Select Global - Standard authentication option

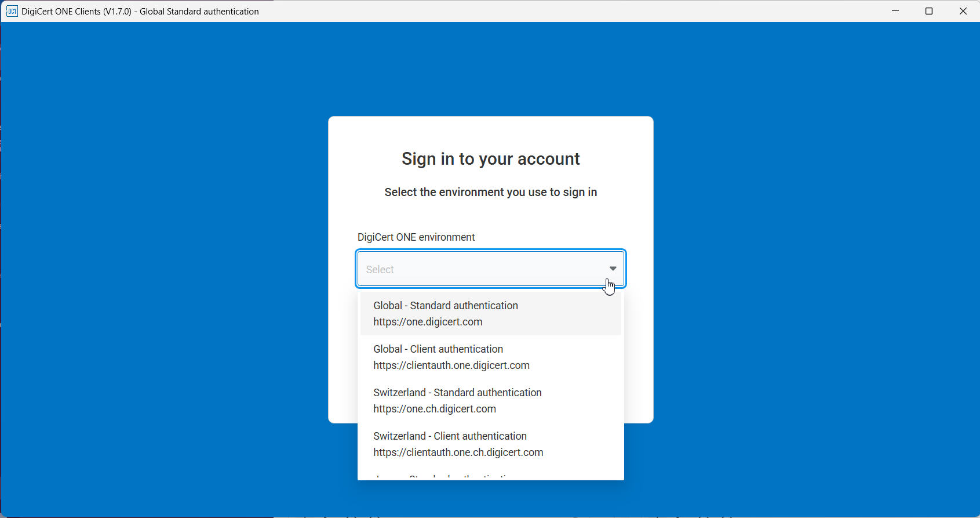[491, 313]
